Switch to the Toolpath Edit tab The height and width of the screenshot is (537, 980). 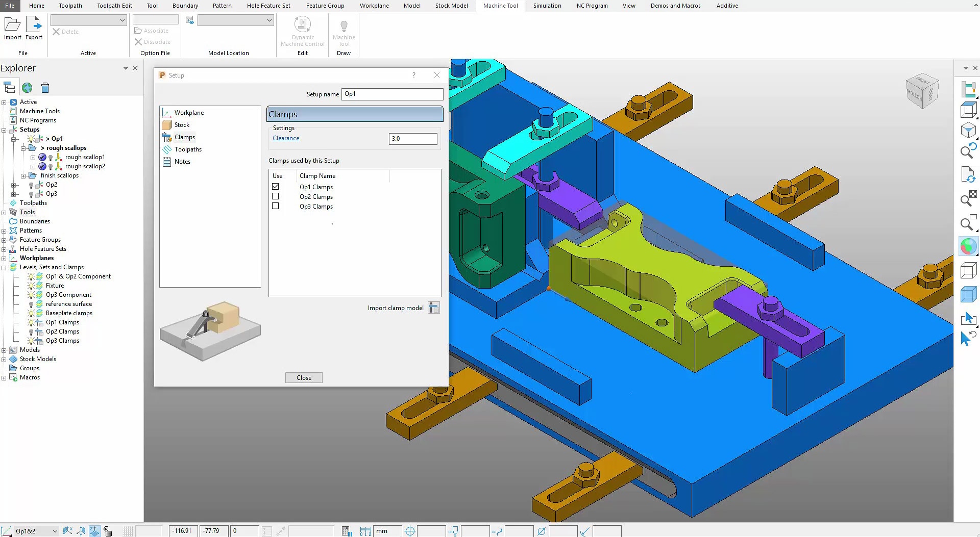coord(114,6)
